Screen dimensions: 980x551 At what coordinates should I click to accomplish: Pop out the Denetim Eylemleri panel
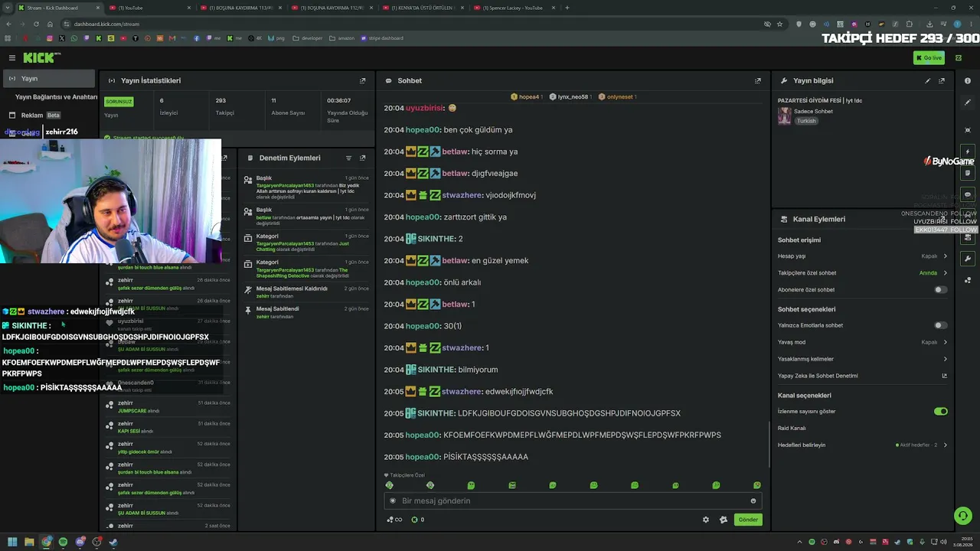click(x=363, y=158)
